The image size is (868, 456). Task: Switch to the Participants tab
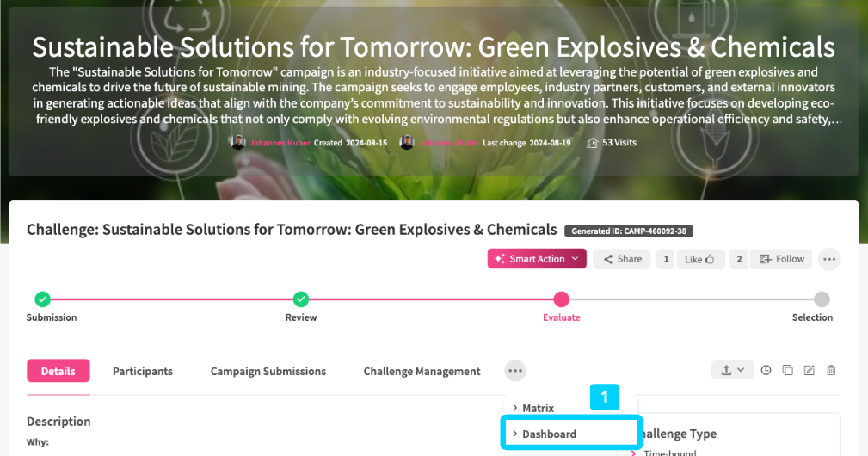pos(143,372)
